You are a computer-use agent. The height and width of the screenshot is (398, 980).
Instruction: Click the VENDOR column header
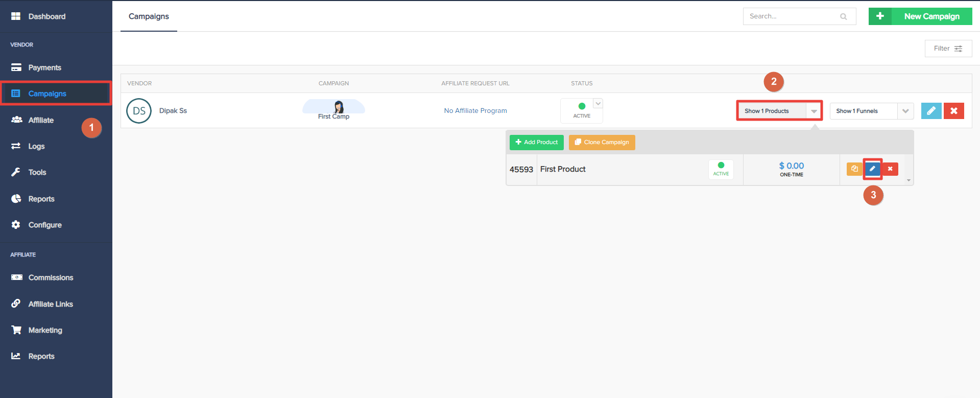139,83
